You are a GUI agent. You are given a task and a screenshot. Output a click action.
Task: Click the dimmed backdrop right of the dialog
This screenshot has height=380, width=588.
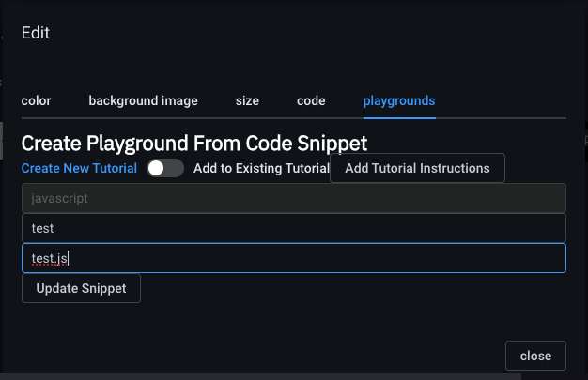click(x=583, y=235)
